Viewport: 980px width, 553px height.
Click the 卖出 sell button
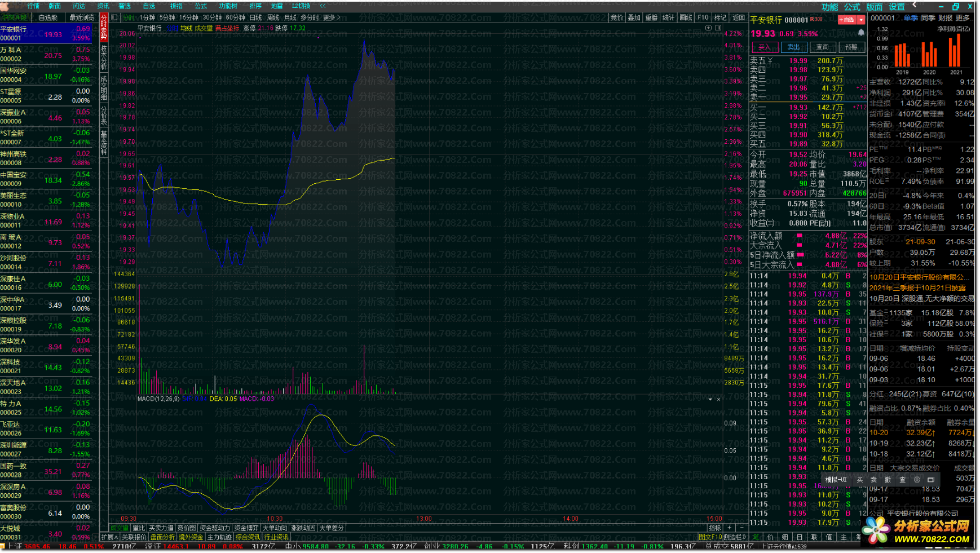point(793,47)
